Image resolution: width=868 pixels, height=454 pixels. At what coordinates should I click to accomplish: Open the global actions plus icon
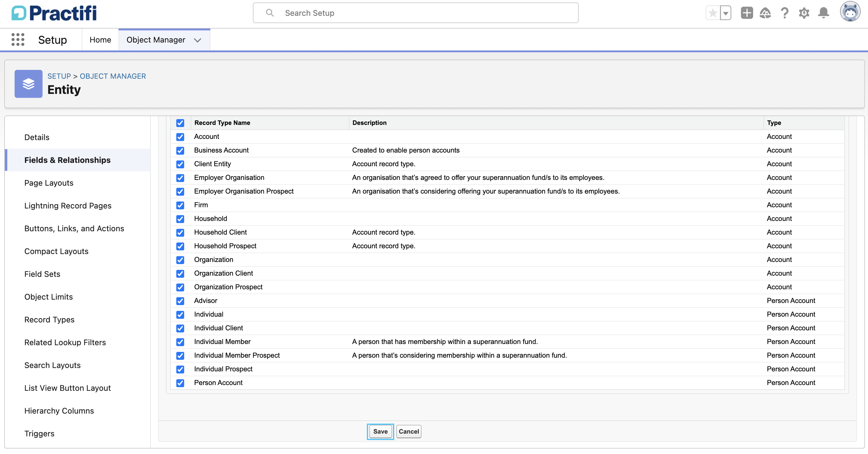[x=747, y=13]
